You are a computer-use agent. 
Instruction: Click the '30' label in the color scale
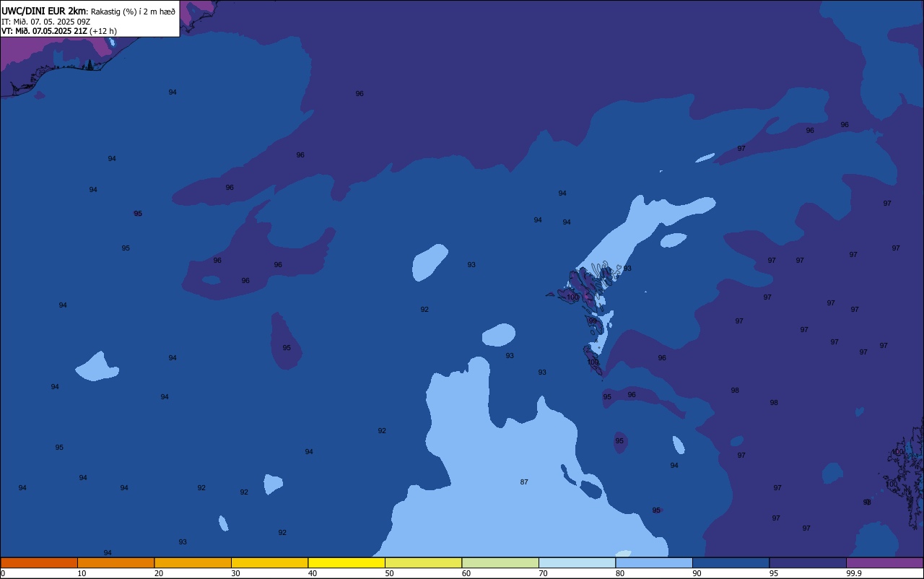pyautogui.click(x=235, y=573)
